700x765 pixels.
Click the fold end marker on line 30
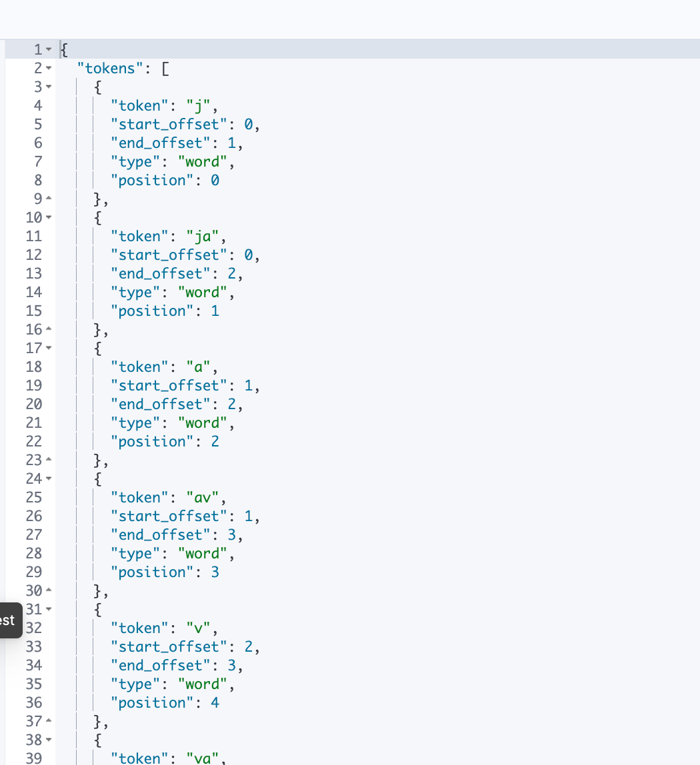(48, 590)
